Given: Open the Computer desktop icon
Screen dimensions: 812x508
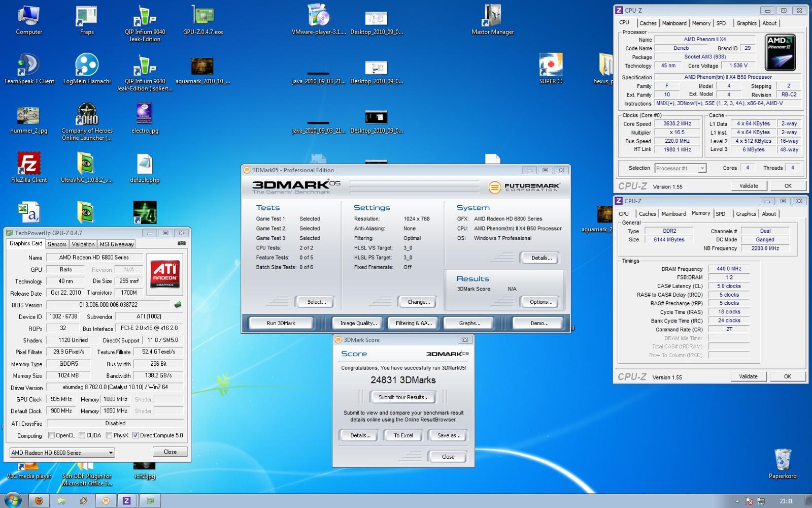Looking at the screenshot, I should (x=29, y=20).
